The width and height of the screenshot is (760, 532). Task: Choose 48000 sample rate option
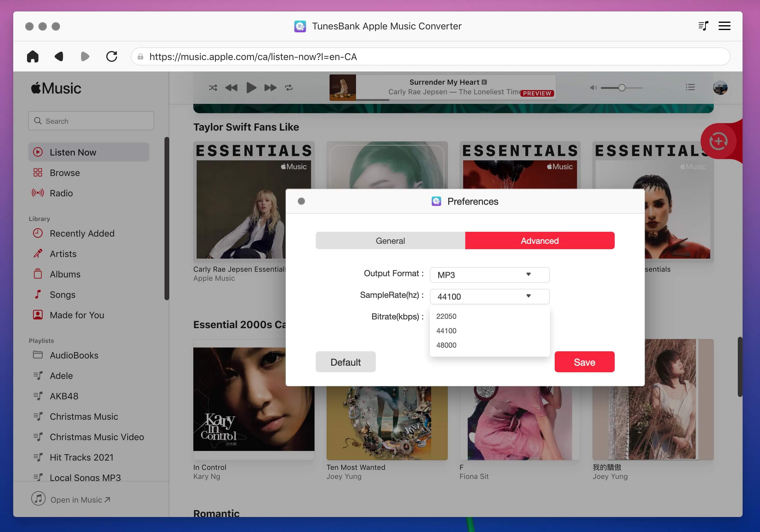click(490, 345)
